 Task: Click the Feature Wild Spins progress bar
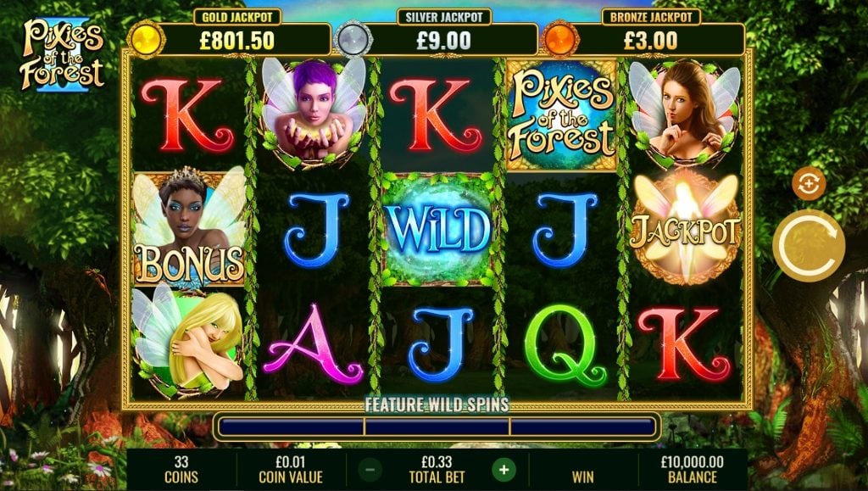tap(437, 427)
